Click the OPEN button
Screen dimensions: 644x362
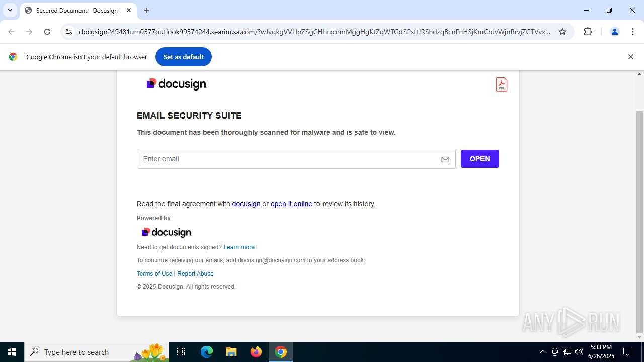click(480, 159)
